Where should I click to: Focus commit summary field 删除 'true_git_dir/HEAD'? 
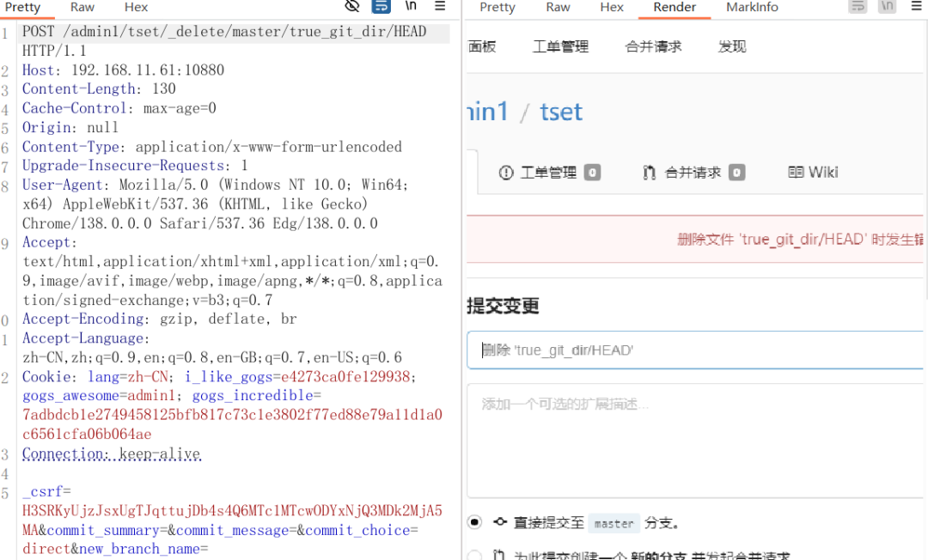(x=695, y=350)
